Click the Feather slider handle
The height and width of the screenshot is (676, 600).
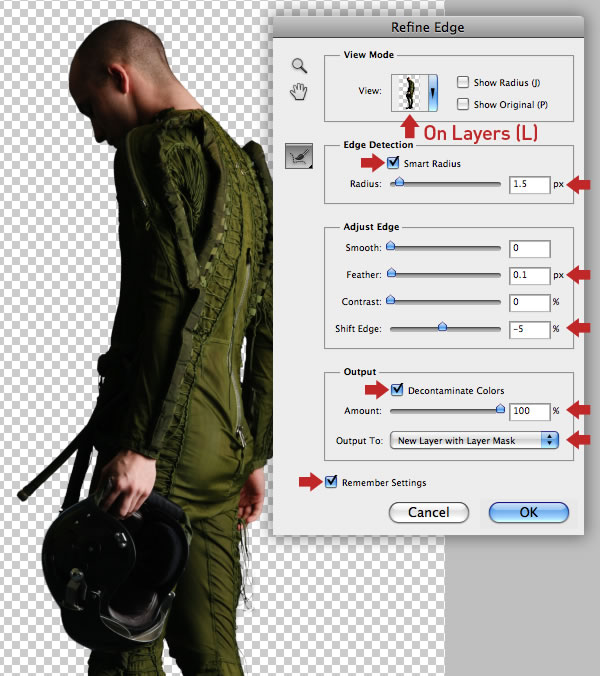click(391, 272)
